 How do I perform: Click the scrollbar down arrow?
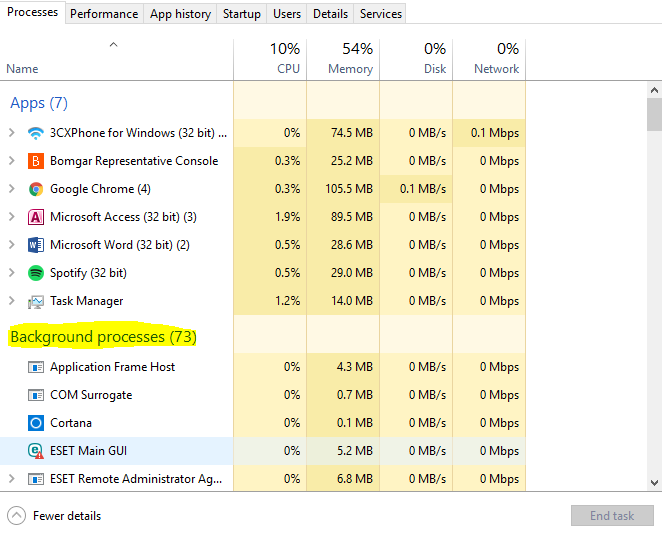(x=653, y=483)
